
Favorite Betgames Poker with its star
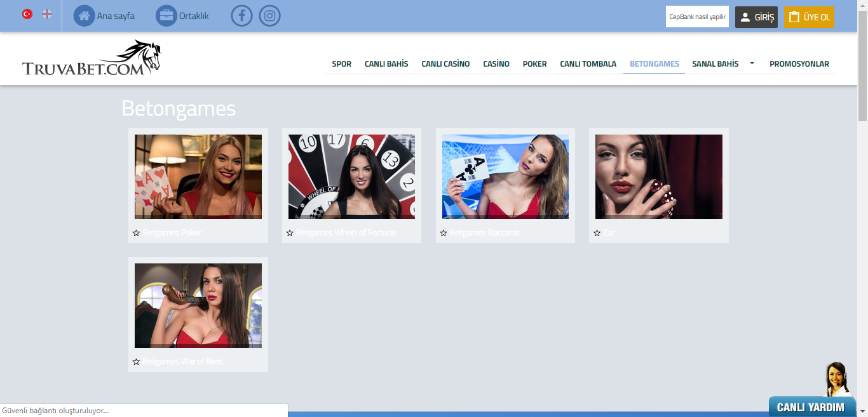pyautogui.click(x=136, y=233)
